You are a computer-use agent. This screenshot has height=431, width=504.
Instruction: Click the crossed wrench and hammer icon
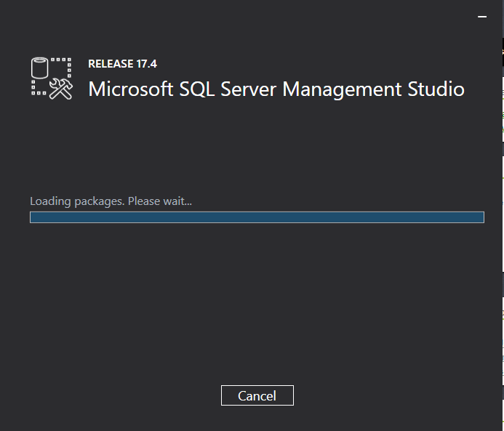61,89
